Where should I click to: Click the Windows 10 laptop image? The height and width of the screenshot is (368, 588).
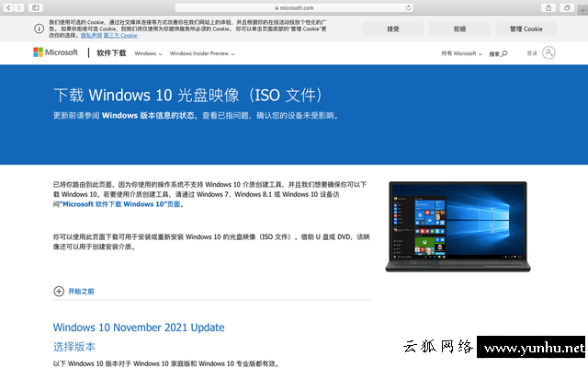pyautogui.click(x=458, y=226)
